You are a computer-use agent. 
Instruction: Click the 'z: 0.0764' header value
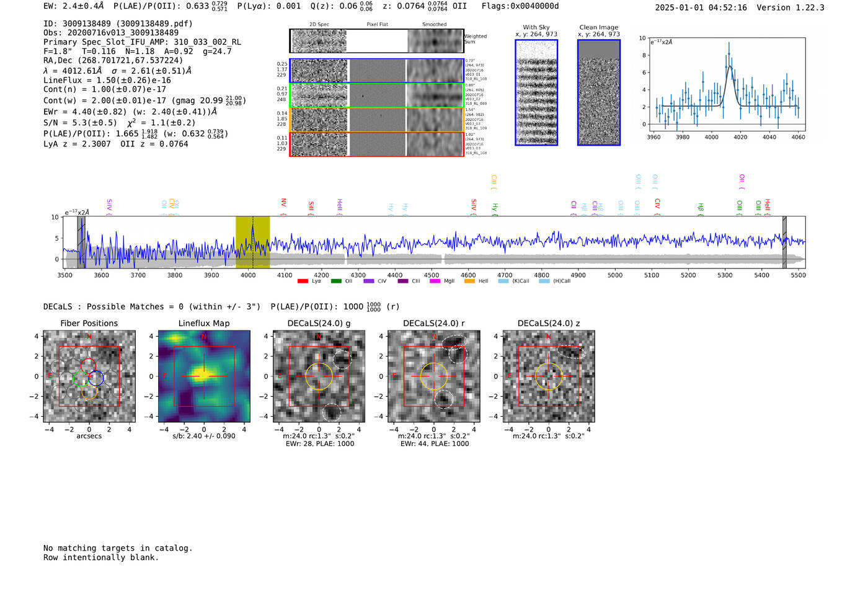pyautogui.click(x=404, y=6)
